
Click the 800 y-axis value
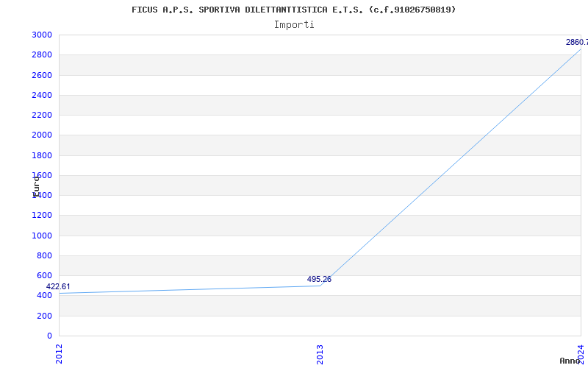(44, 255)
